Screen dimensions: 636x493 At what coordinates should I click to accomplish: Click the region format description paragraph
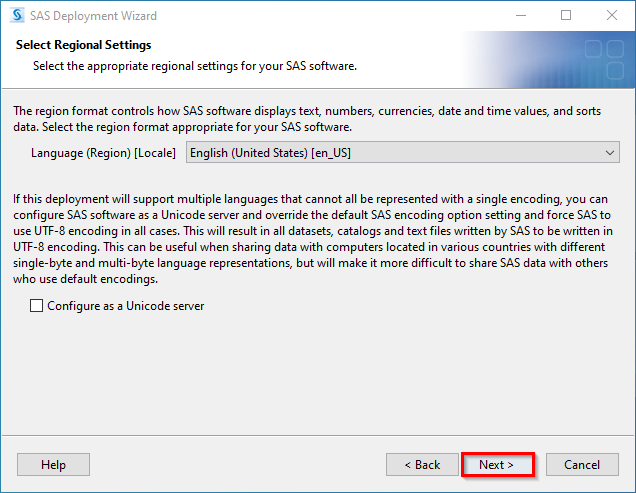307,119
